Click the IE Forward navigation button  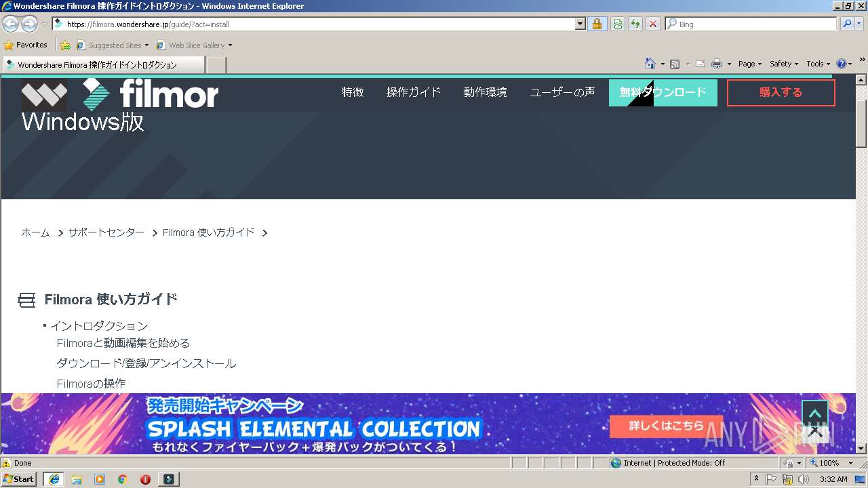(29, 24)
